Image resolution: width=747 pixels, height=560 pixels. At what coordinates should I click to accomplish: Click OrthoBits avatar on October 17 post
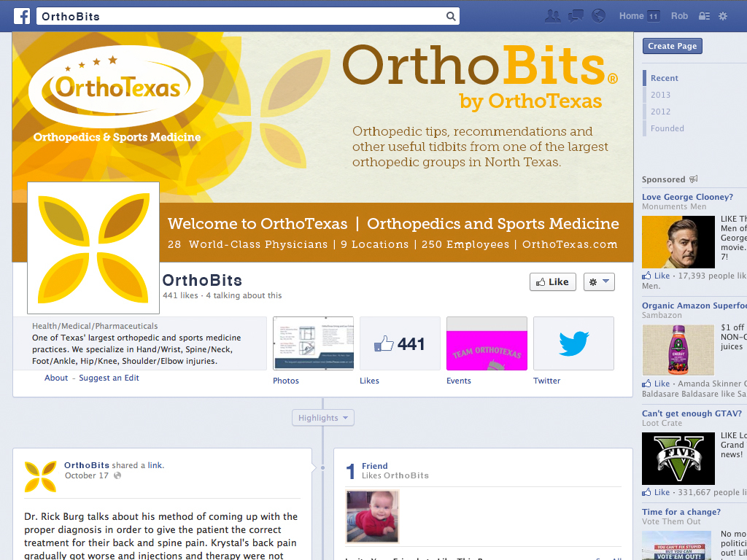point(41,476)
